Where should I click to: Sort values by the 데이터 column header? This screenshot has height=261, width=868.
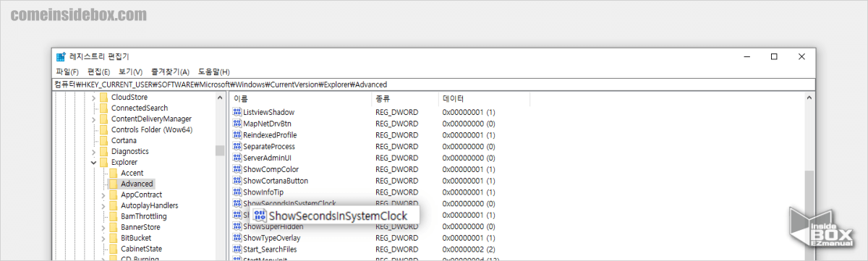tap(483, 98)
